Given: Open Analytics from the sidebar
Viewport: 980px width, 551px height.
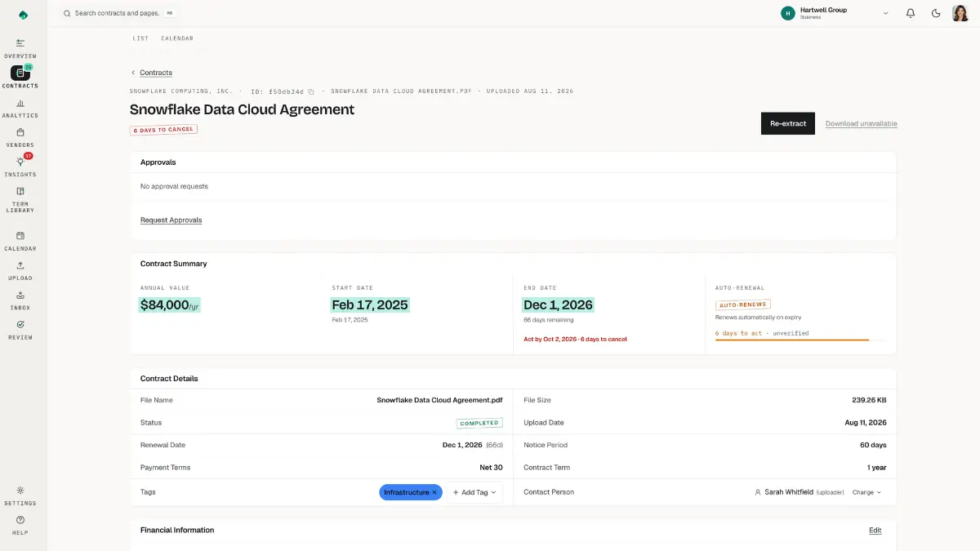Looking at the screenshot, I should (20, 108).
